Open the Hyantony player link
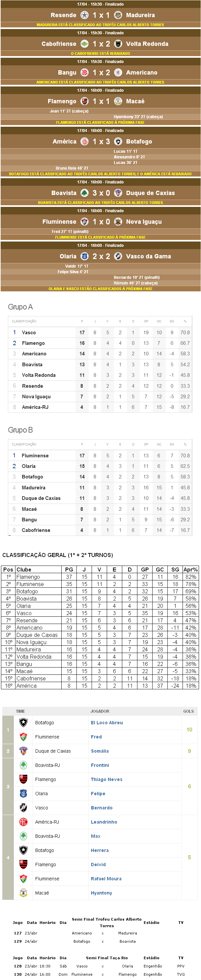 click(x=101, y=893)
